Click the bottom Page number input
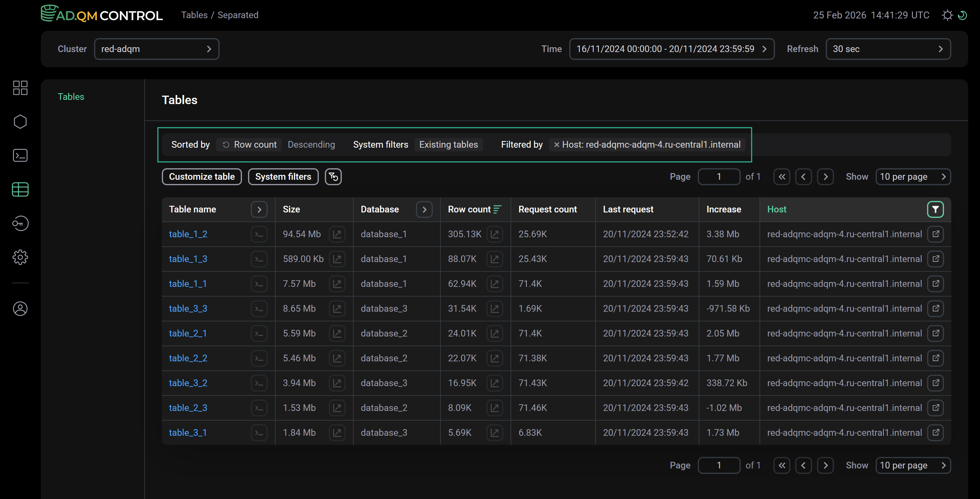Viewport: 980px width, 499px height. [x=719, y=465]
